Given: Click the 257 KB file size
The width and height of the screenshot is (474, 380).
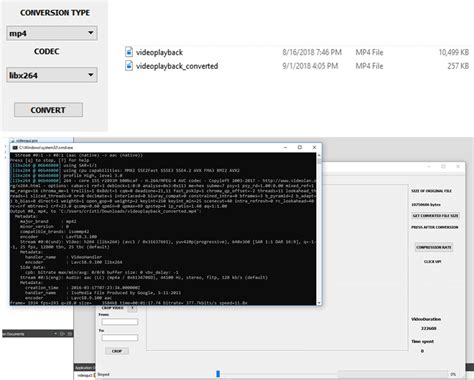Looking at the screenshot, I should (x=458, y=66).
